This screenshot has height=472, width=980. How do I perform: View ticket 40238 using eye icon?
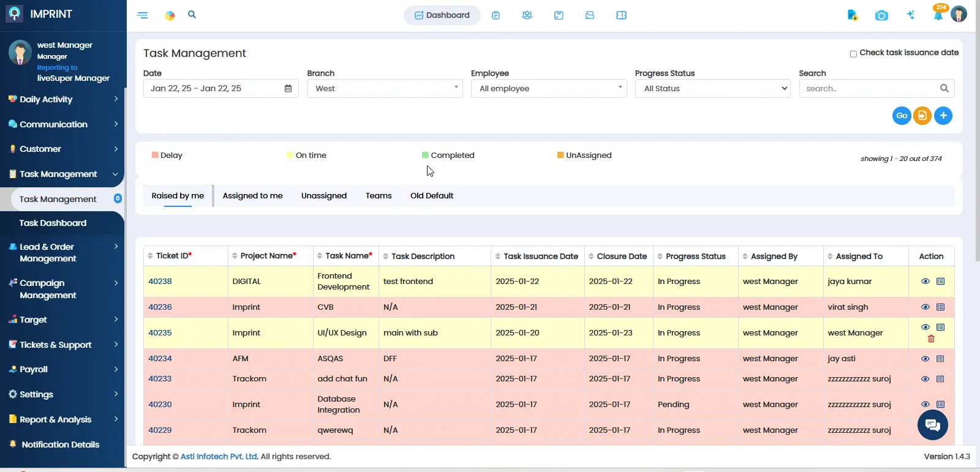(925, 282)
